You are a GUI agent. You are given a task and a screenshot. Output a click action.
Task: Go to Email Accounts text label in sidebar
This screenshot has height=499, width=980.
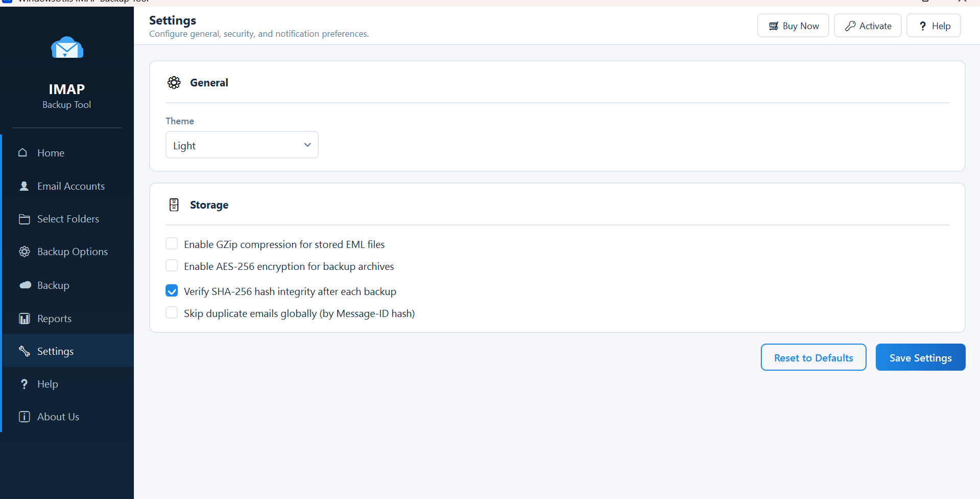coord(71,186)
